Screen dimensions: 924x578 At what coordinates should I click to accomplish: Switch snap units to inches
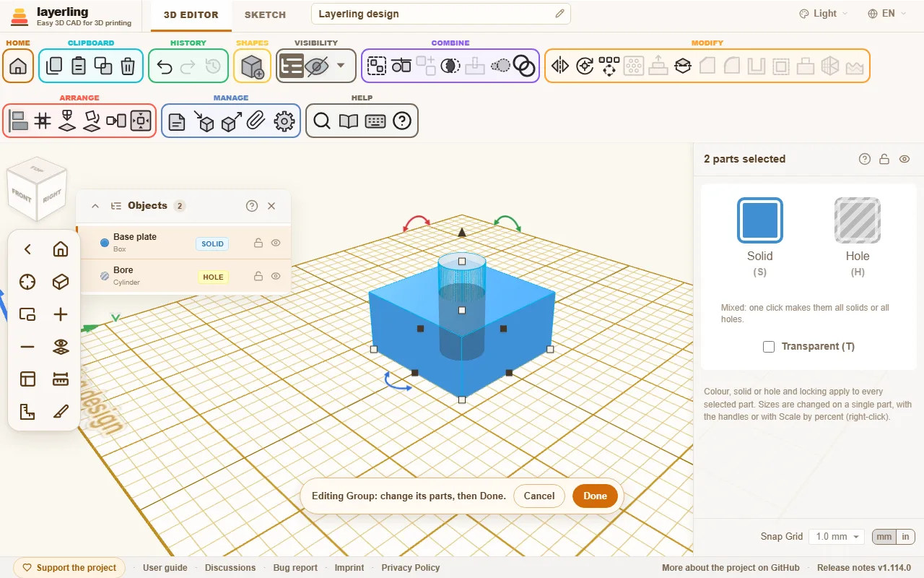pyautogui.click(x=905, y=537)
